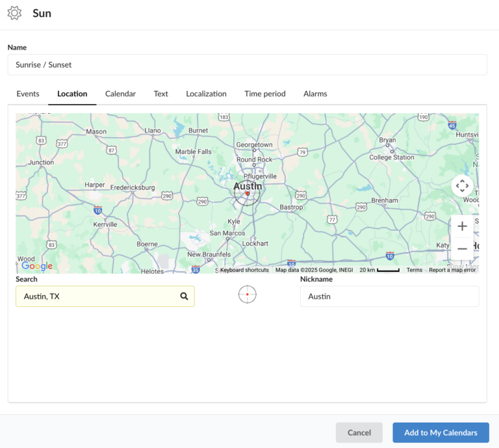Click Add to My Calendars button
Viewport: 499px width, 448px height.
coord(441,432)
